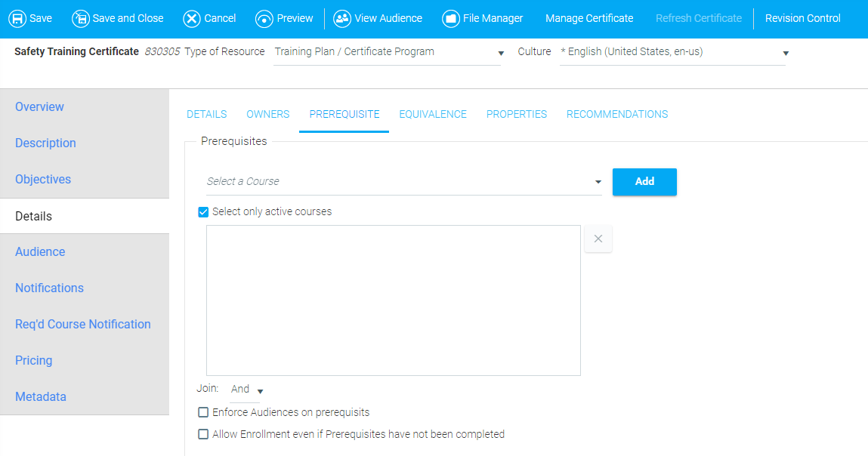Check Allow Enrollment even if Prerequisites incomplete
868x456 pixels.
pos(203,435)
